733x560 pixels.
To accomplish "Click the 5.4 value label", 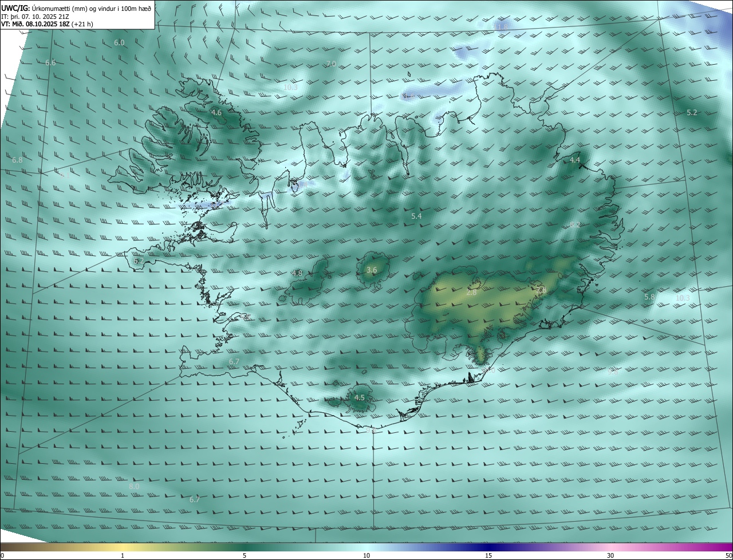I will coord(416,216).
